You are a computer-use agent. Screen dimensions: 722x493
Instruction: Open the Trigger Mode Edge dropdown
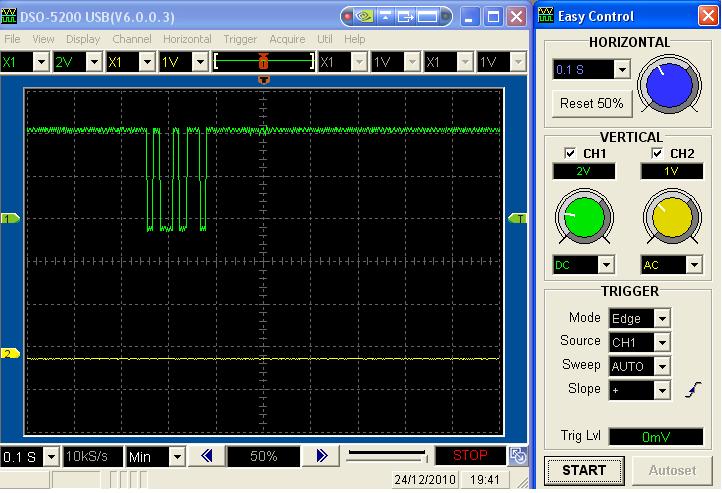661,318
